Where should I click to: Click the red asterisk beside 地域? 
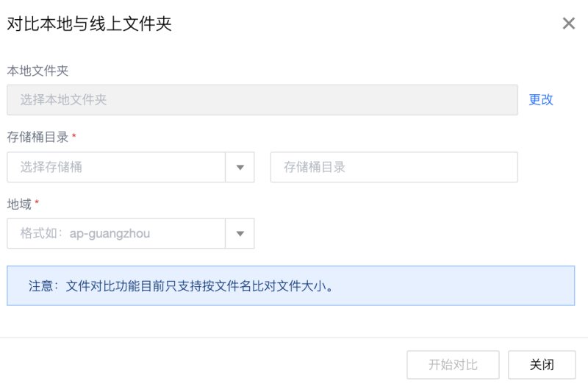[37, 202]
